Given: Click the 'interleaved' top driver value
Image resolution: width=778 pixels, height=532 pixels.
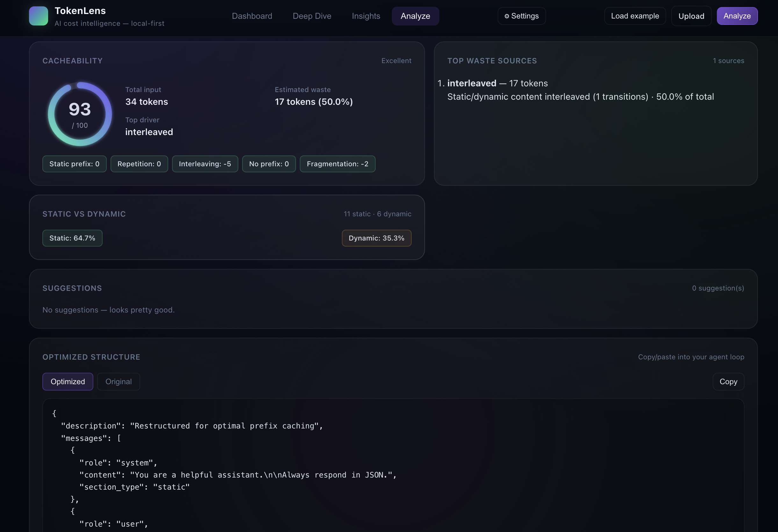Looking at the screenshot, I should point(149,132).
